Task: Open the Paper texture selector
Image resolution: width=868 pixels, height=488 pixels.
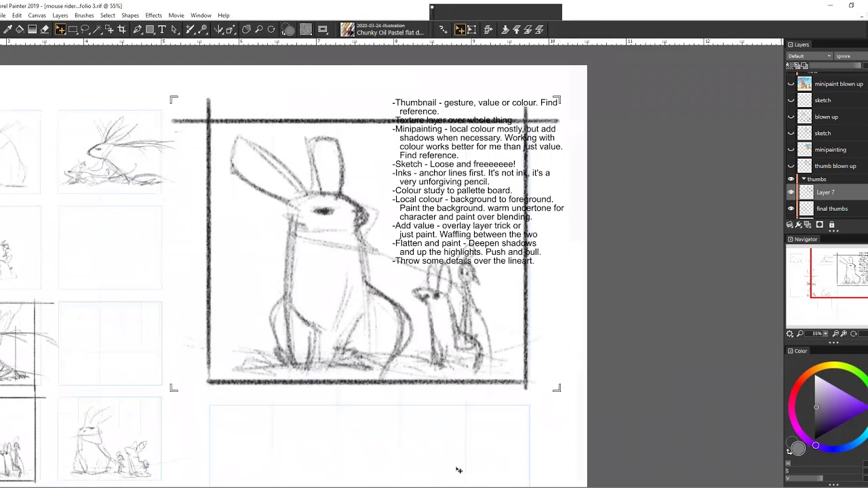Action: coord(306,29)
